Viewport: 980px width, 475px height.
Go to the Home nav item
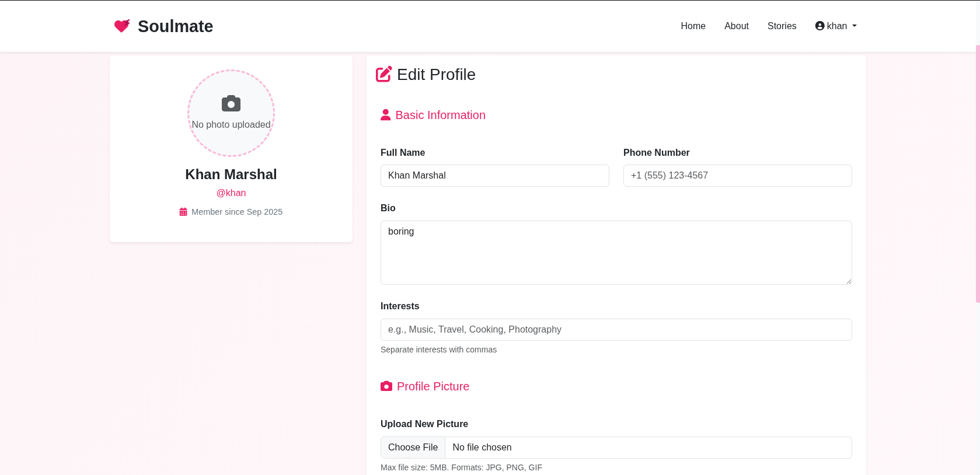(x=693, y=26)
